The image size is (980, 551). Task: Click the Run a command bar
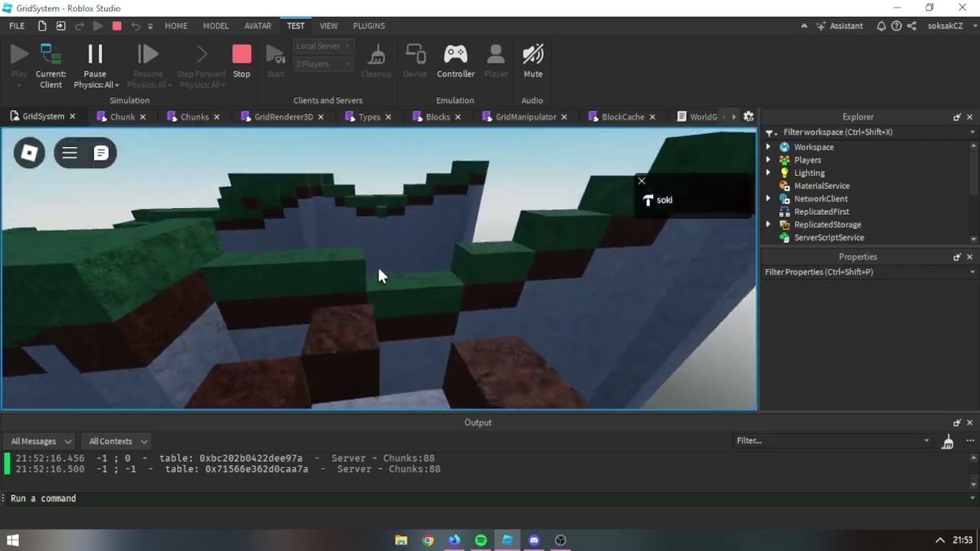490,498
